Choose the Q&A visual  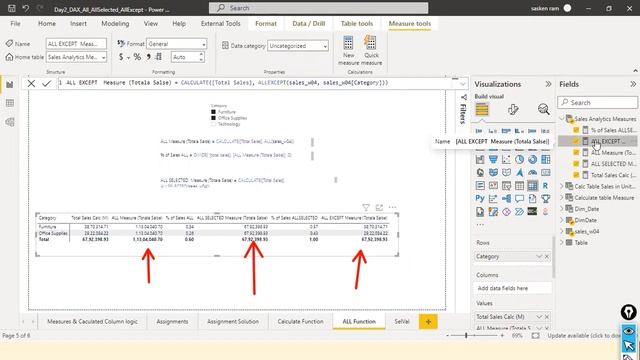tap(519, 199)
